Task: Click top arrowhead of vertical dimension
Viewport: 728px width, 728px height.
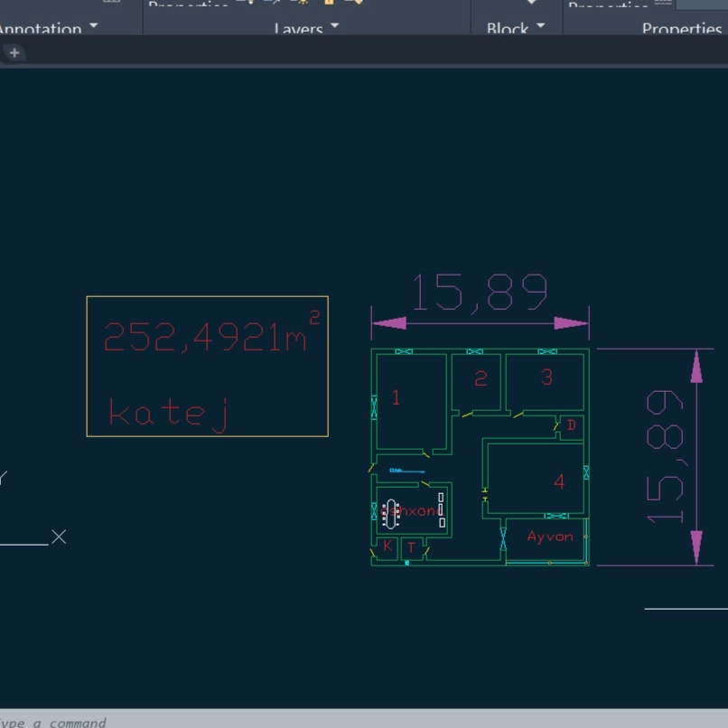Action: pyautogui.click(x=695, y=366)
